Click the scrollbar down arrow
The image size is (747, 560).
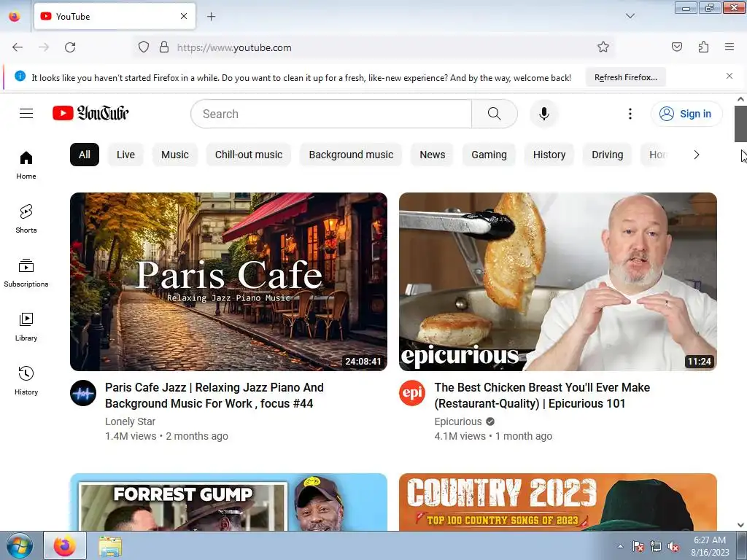(x=740, y=525)
